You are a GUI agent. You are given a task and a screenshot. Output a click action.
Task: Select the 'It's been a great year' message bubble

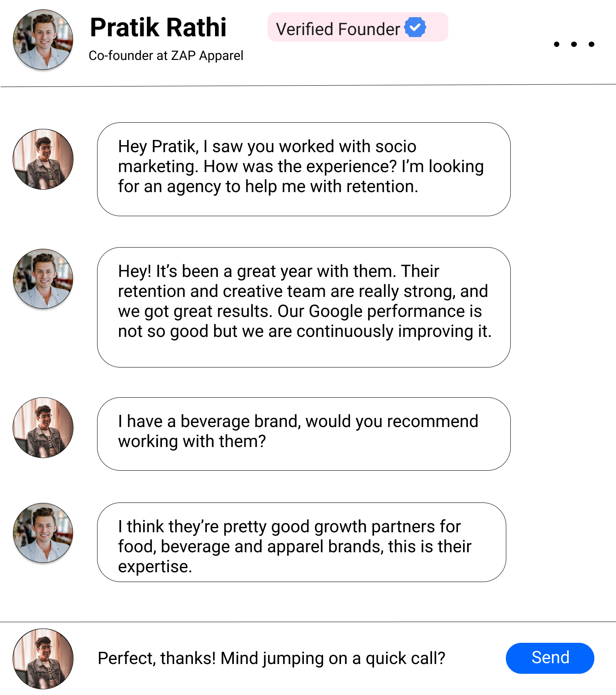point(304,307)
